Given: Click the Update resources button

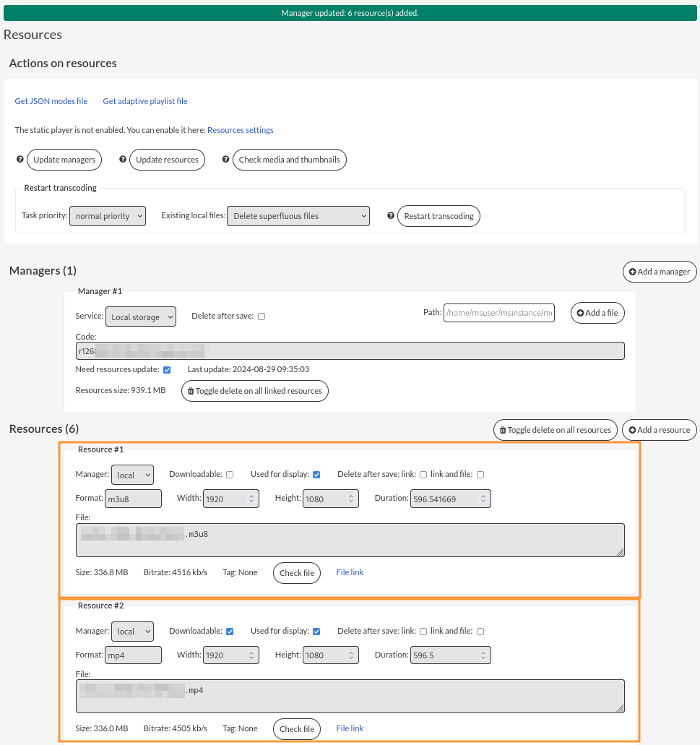Looking at the screenshot, I should [167, 160].
